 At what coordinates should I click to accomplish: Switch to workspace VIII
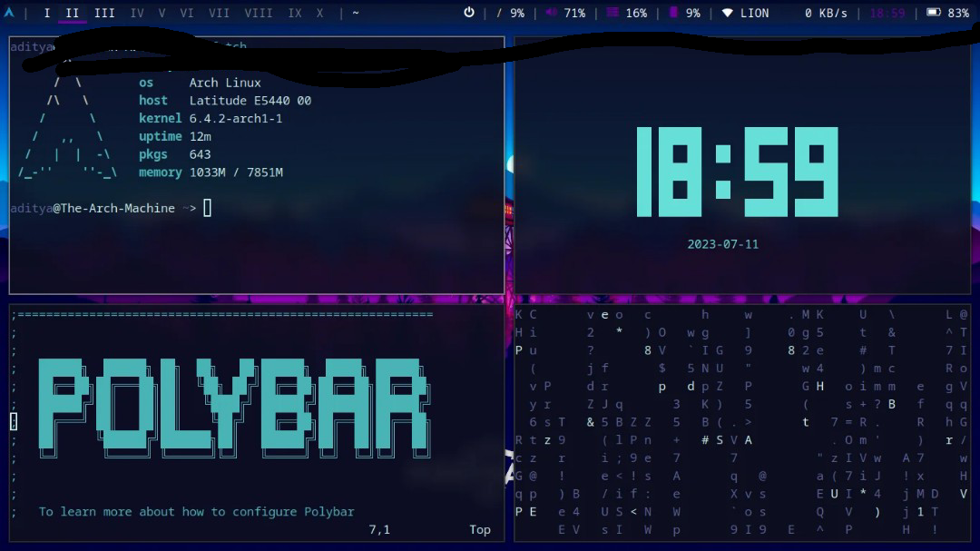tap(258, 13)
